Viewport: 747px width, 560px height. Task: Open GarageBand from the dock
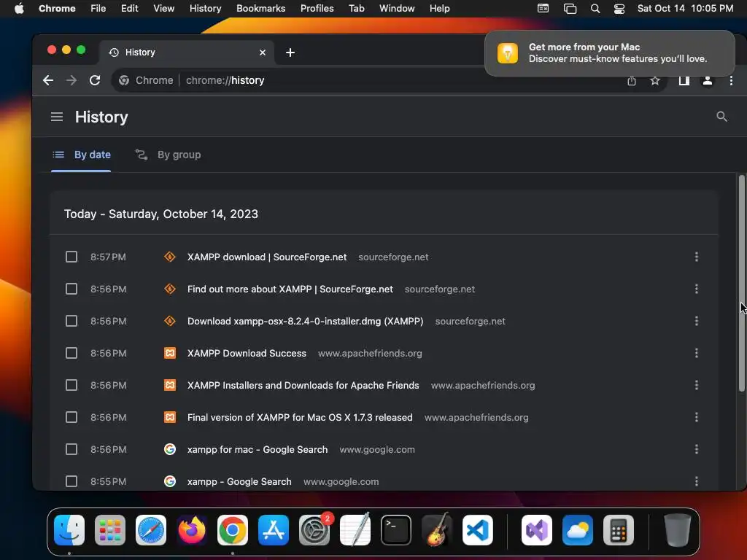[x=437, y=530]
